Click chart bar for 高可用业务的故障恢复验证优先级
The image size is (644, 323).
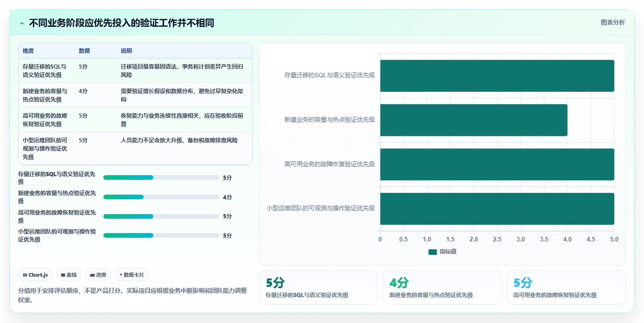(x=497, y=165)
